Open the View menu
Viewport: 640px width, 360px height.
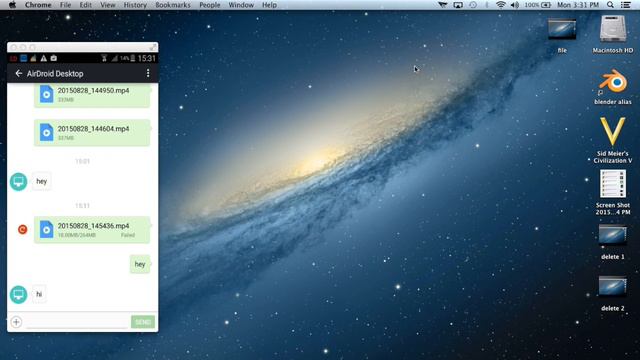click(108, 5)
